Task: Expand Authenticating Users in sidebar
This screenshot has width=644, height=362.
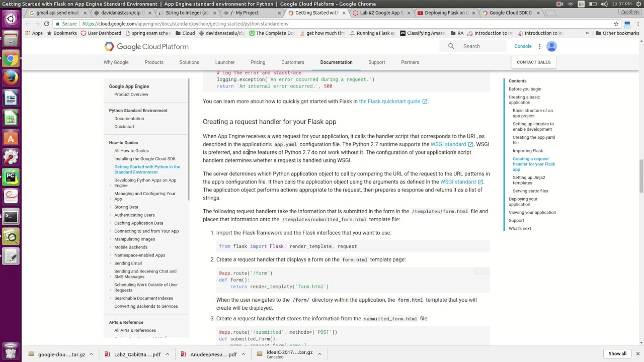Action: pyautogui.click(x=111, y=215)
